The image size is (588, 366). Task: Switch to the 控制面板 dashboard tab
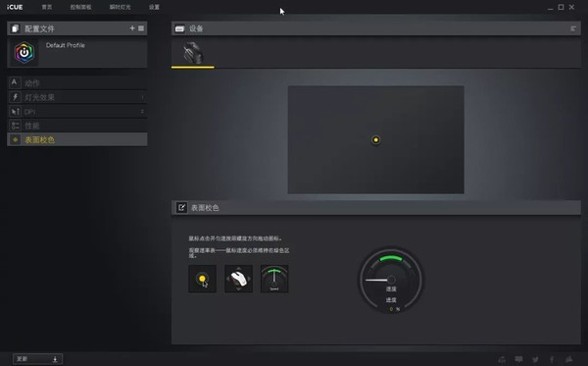(x=80, y=7)
